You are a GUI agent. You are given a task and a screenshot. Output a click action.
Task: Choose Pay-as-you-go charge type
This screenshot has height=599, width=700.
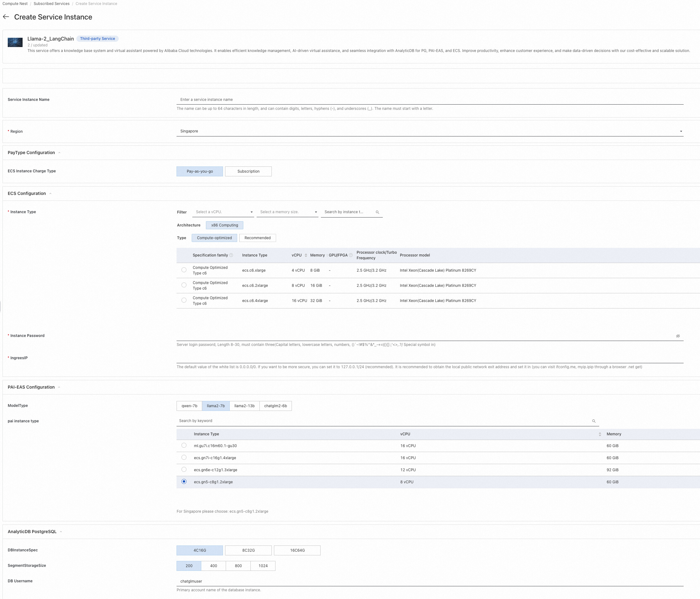200,171
